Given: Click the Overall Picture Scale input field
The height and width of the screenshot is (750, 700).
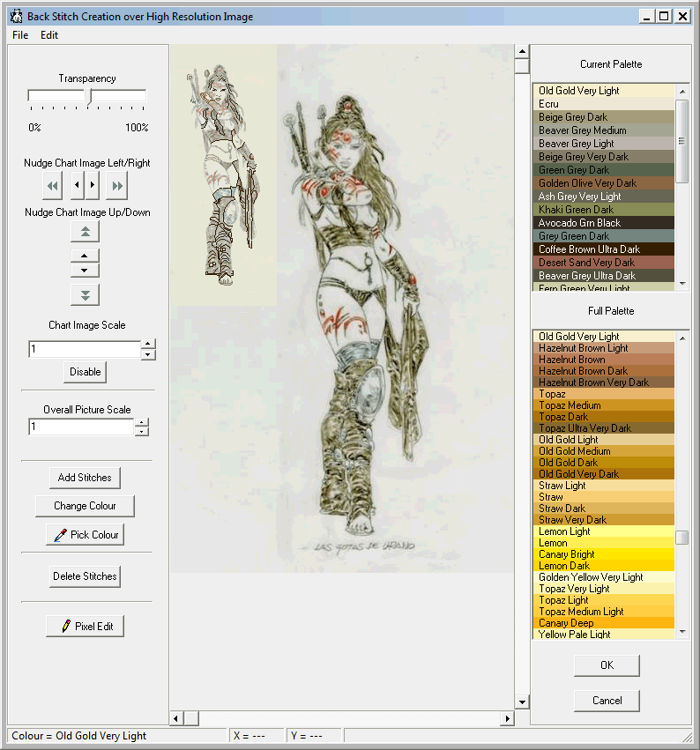Looking at the screenshot, I should pyautogui.click(x=81, y=427).
